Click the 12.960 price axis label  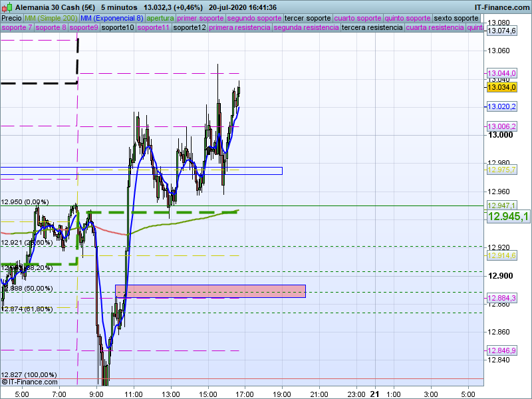[x=498, y=192]
